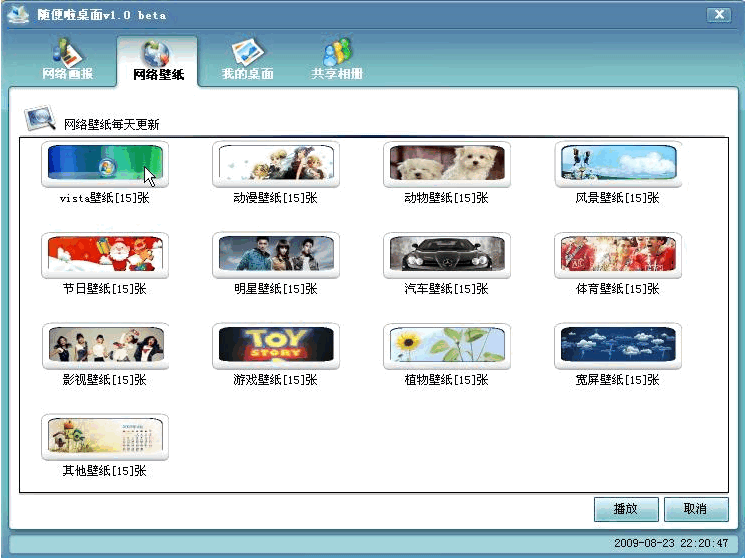The image size is (745, 559).
Task: Click the 汽车壁纸[15]张 label
Action: (x=447, y=289)
